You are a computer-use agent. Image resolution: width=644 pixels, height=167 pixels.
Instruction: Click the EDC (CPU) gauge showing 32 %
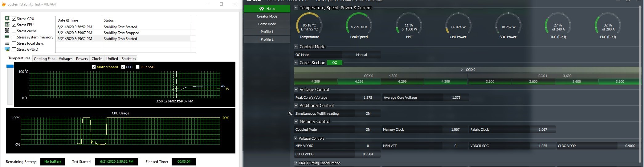coord(608,25)
